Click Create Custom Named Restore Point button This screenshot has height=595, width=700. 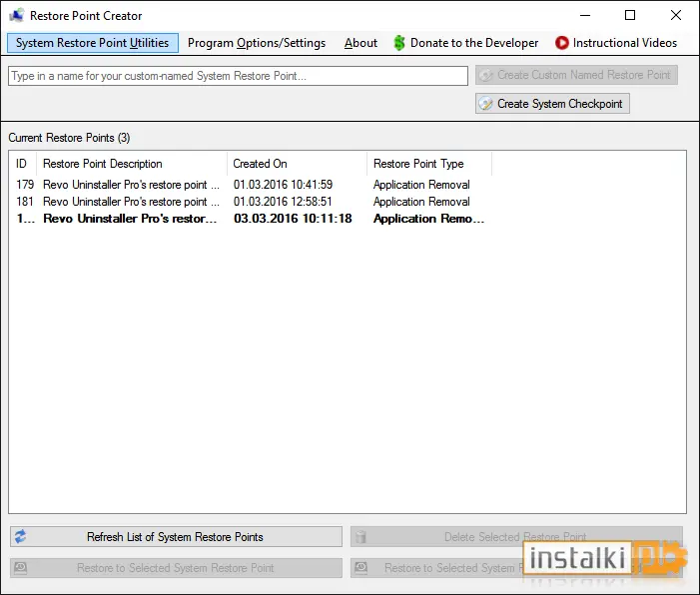pyautogui.click(x=576, y=75)
